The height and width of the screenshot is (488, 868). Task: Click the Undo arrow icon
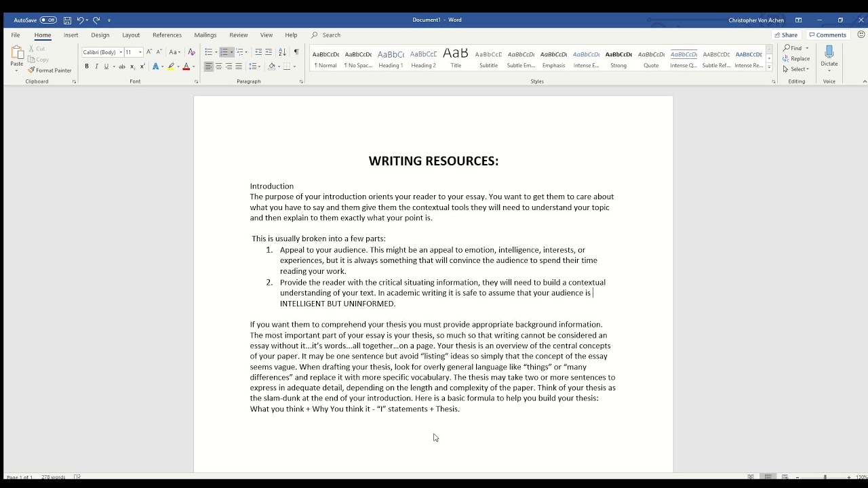[80, 20]
